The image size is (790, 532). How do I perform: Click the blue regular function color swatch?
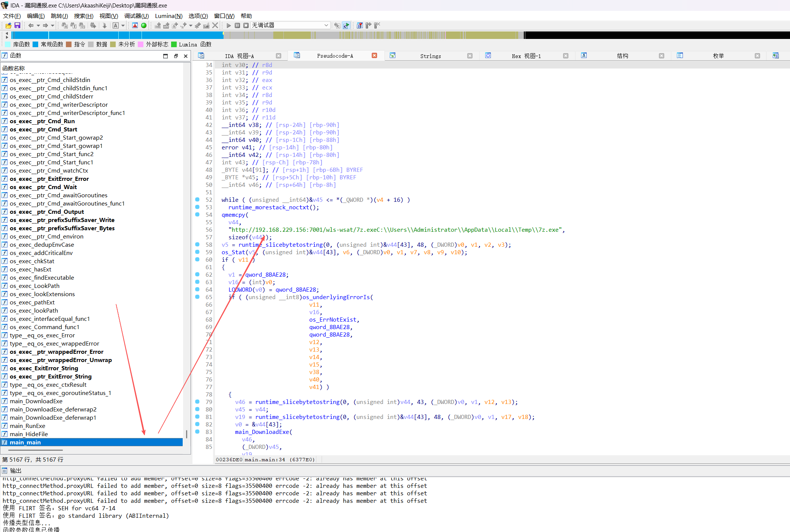coord(36,44)
